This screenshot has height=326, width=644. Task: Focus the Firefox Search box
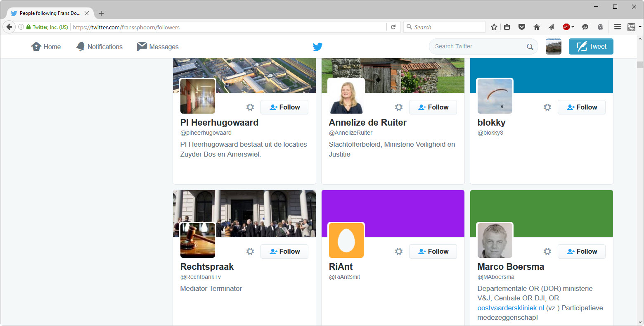pyautogui.click(x=444, y=27)
